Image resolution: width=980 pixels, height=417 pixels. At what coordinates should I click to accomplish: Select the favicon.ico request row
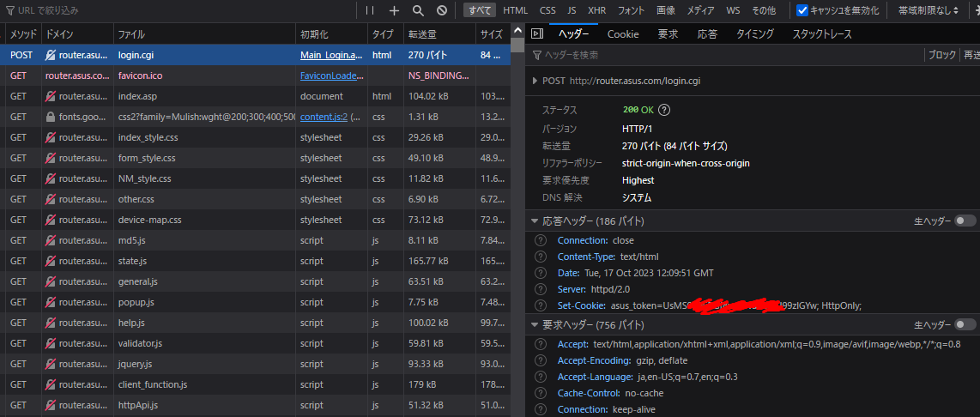(x=255, y=76)
